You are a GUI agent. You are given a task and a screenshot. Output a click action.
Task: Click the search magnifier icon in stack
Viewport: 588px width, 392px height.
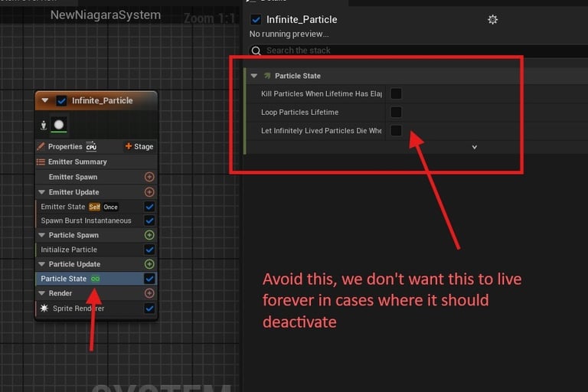click(256, 51)
